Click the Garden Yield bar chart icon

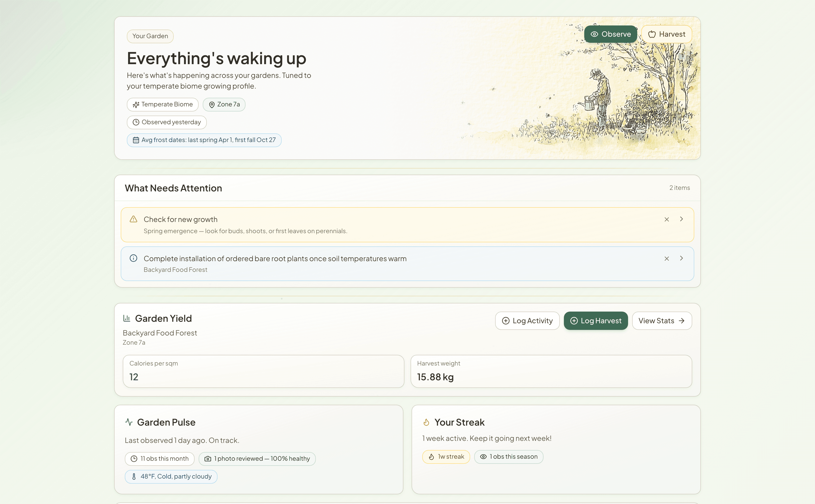point(126,318)
